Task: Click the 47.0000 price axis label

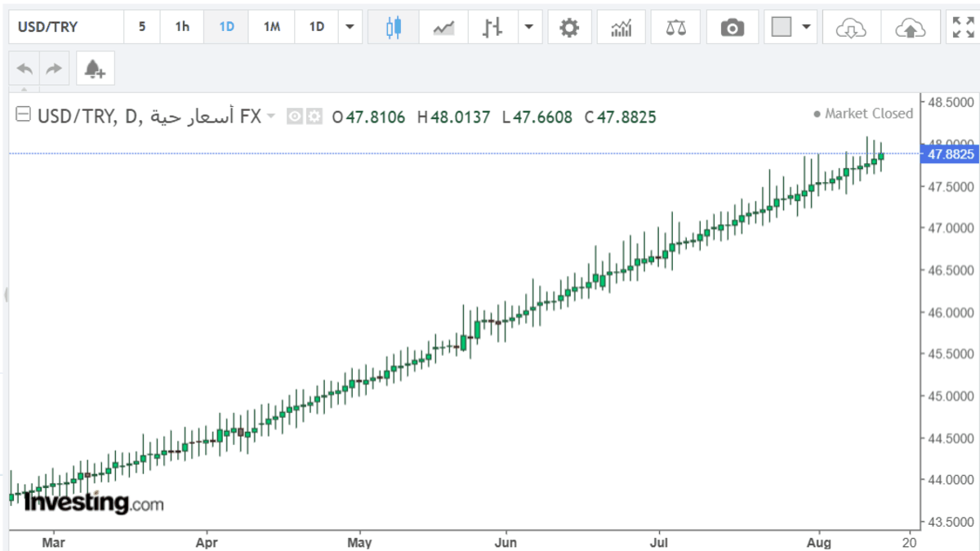Action: pos(951,229)
